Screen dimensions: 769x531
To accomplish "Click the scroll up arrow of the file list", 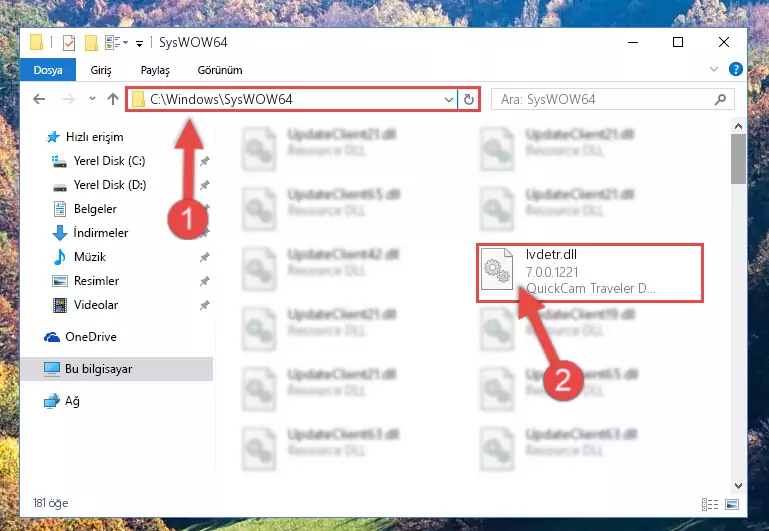I will pyautogui.click(x=738, y=126).
